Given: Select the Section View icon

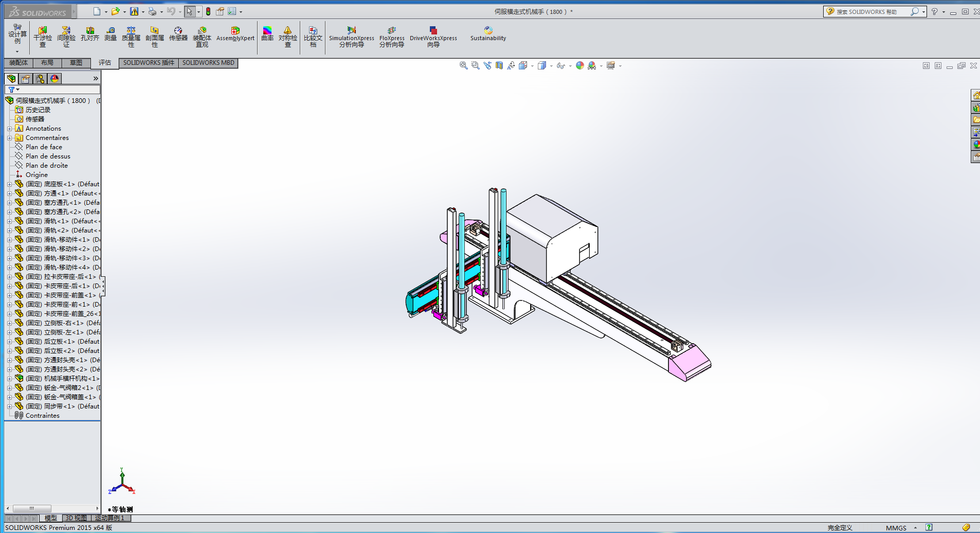Looking at the screenshot, I should pyautogui.click(x=499, y=66).
